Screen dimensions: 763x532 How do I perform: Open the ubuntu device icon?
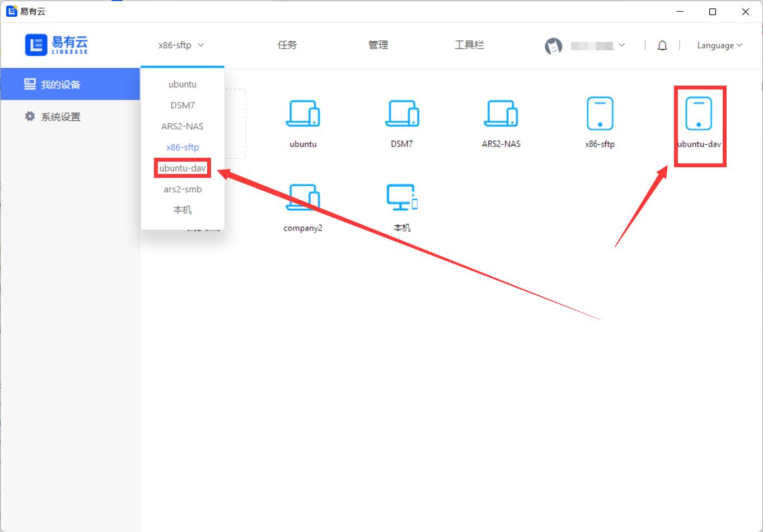click(303, 114)
